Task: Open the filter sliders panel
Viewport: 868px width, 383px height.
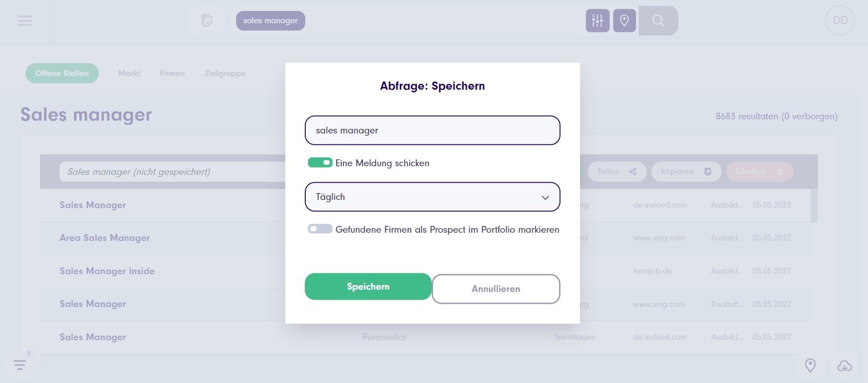Action: pyautogui.click(x=597, y=21)
